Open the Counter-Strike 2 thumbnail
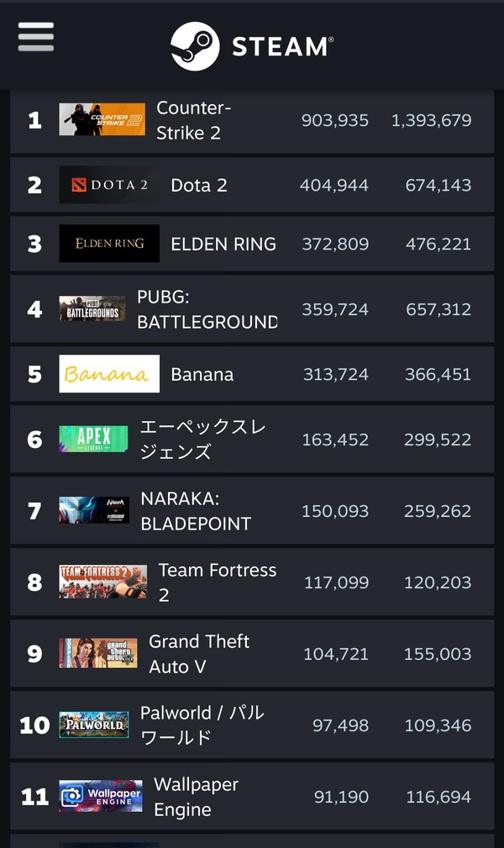The height and width of the screenshot is (848, 504). (x=102, y=119)
